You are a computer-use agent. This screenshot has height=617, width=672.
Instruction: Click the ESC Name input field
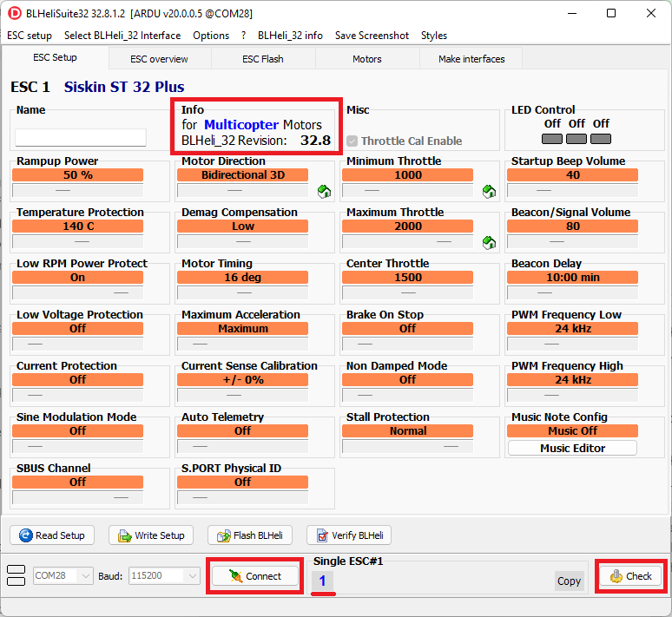(81, 137)
